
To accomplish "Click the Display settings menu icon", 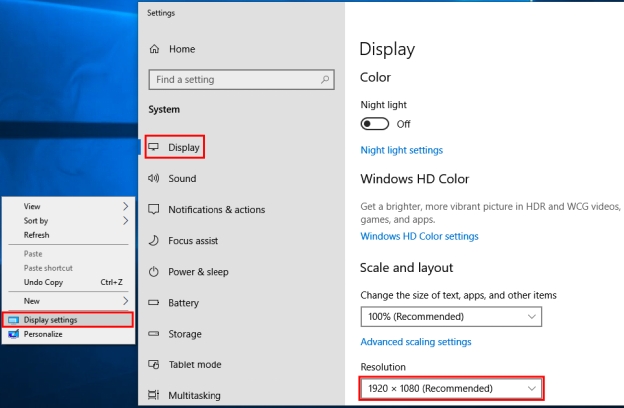I will click(x=14, y=320).
